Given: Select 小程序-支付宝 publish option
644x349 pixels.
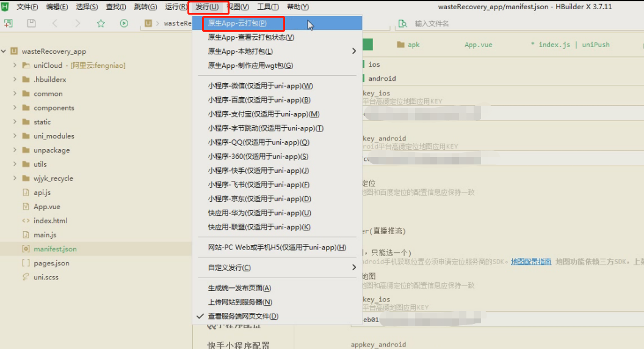Looking at the screenshot, I should pyautogui.click(x=277, y=114).
